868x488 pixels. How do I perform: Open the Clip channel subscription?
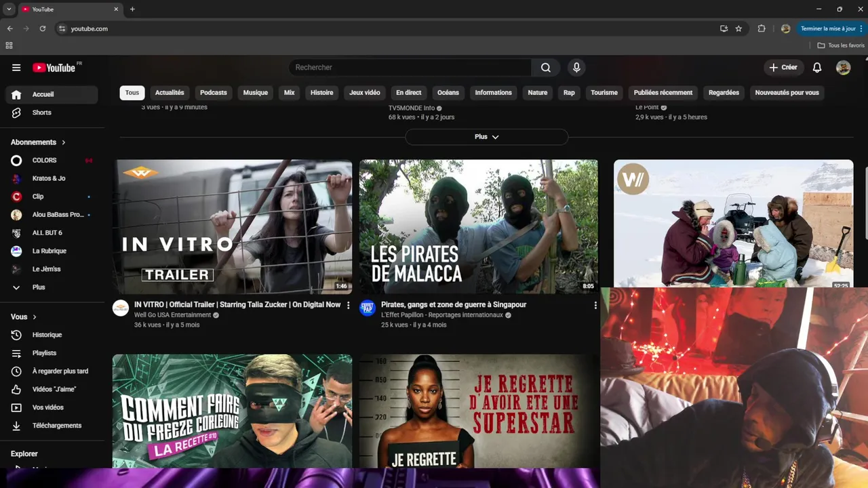(x=52, y=197)
